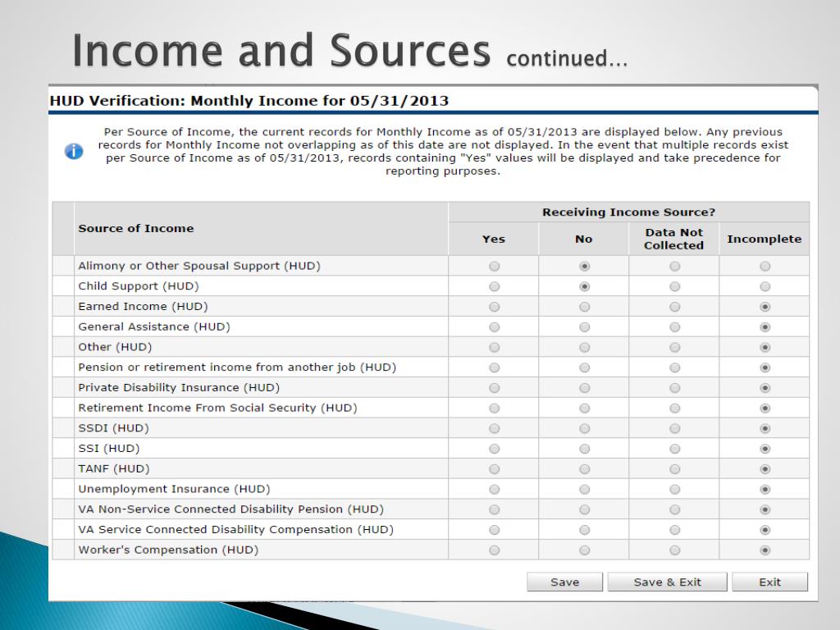Select Yes for Unemployment Insurance (HUD)
This screenshot has width=840, height=630.
(494, 490)
